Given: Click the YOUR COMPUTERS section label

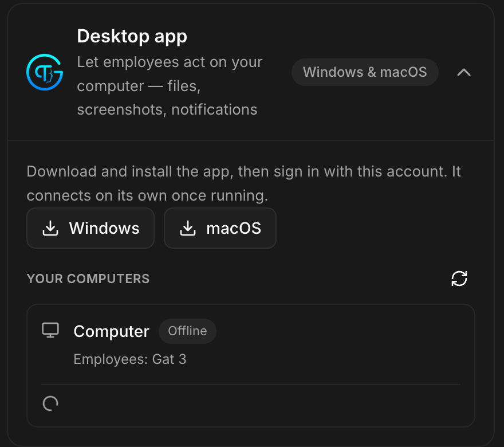Looking at the screenshot, I should pyautogui.click(x=88, y=279).
